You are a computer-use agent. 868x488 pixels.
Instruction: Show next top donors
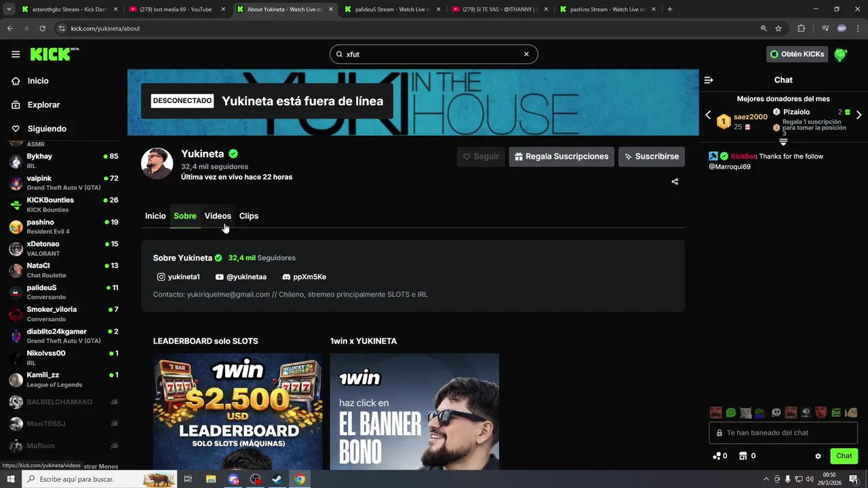(x=859, y=115)
